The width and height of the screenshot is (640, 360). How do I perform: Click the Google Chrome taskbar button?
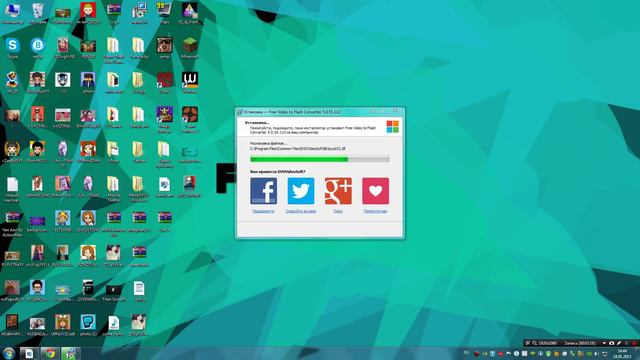point(50,353)
